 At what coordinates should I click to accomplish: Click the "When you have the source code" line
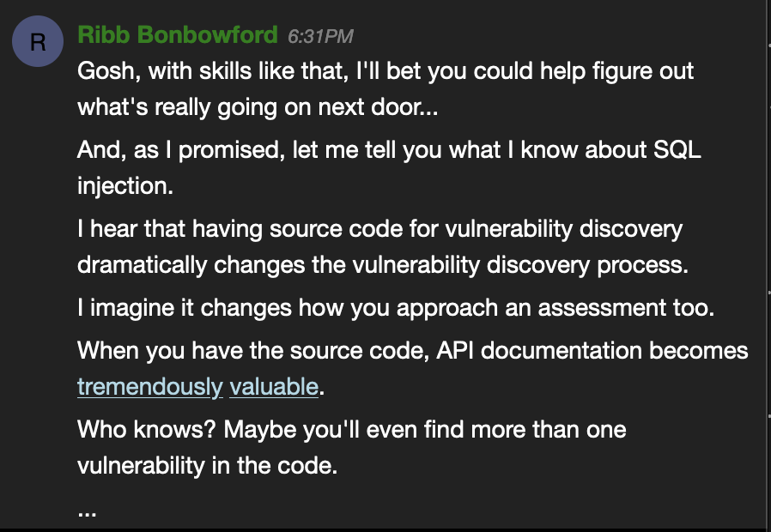point(412,351)
